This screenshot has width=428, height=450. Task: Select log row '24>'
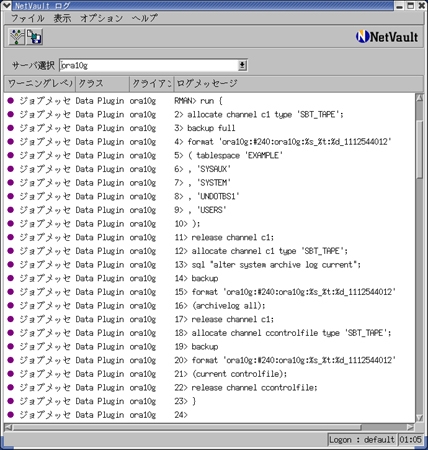pos(210,415)
